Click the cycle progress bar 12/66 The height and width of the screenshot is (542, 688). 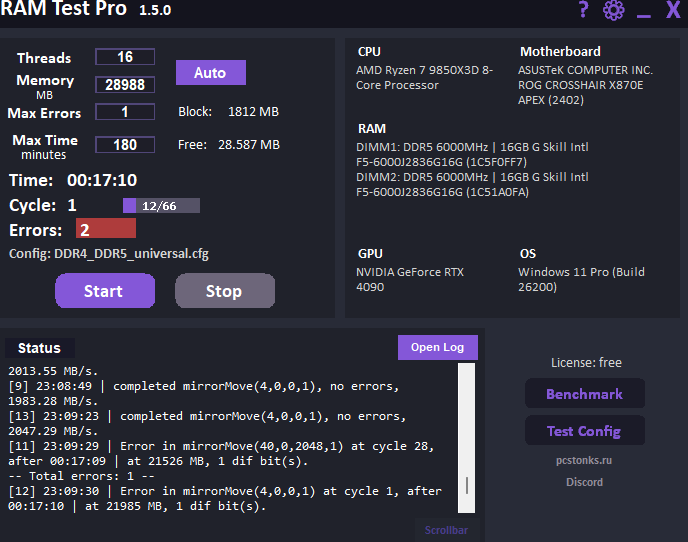[161, 206]
